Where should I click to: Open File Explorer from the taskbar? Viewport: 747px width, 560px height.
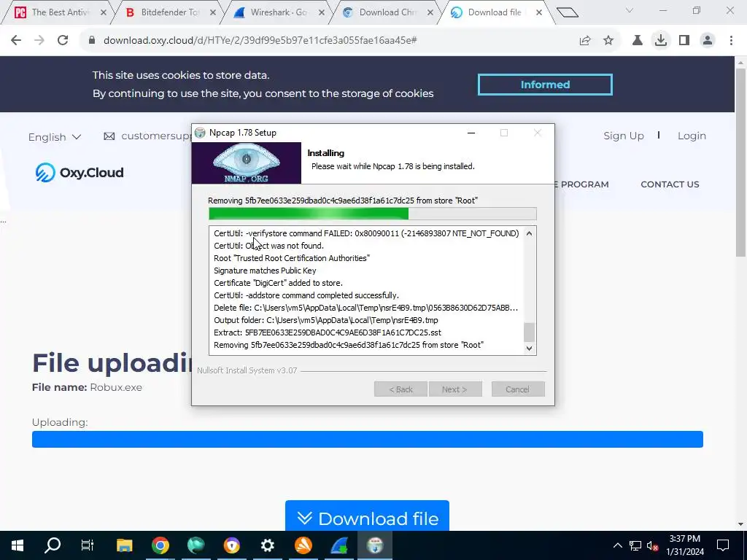124,545
